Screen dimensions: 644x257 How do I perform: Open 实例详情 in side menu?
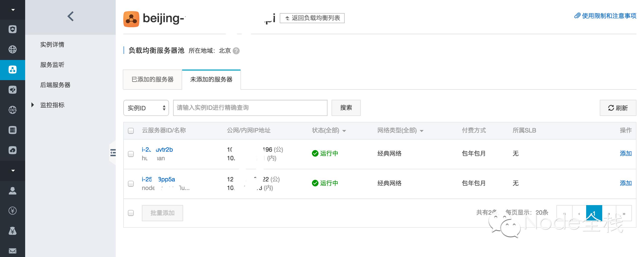point(52,45)
